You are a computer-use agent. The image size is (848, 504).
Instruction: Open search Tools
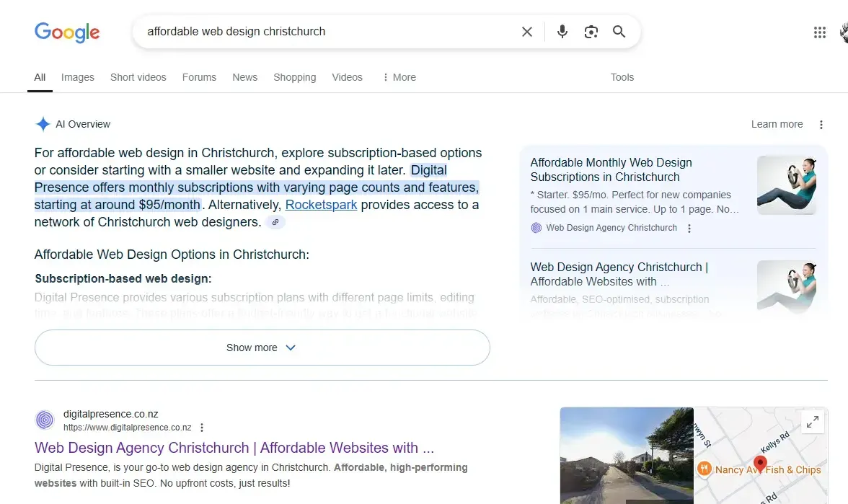coord(622,77)
